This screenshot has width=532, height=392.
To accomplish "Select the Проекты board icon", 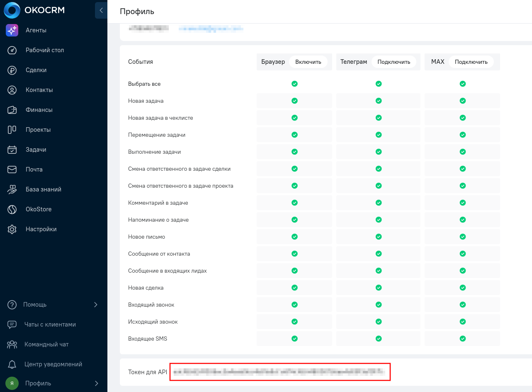I will click(x=12, y=130).
